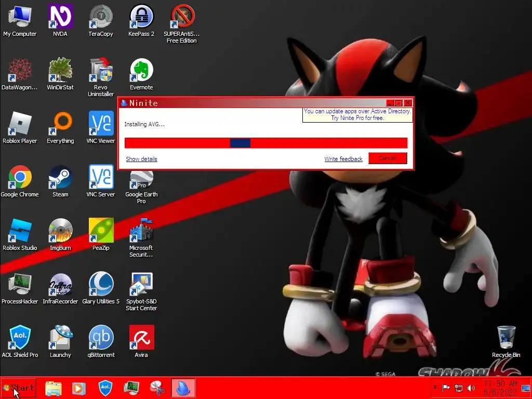Viewport: 532px width, 399px height.
Task: Click the ImgBurn desktop icon
Action: [x=60, y=235]
